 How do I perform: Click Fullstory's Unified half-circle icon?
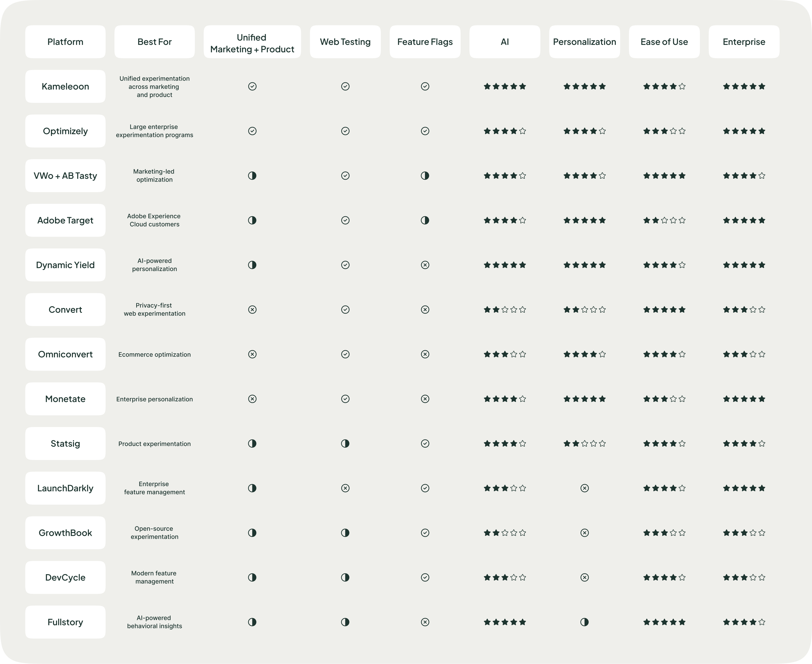[x=252, y=622]
